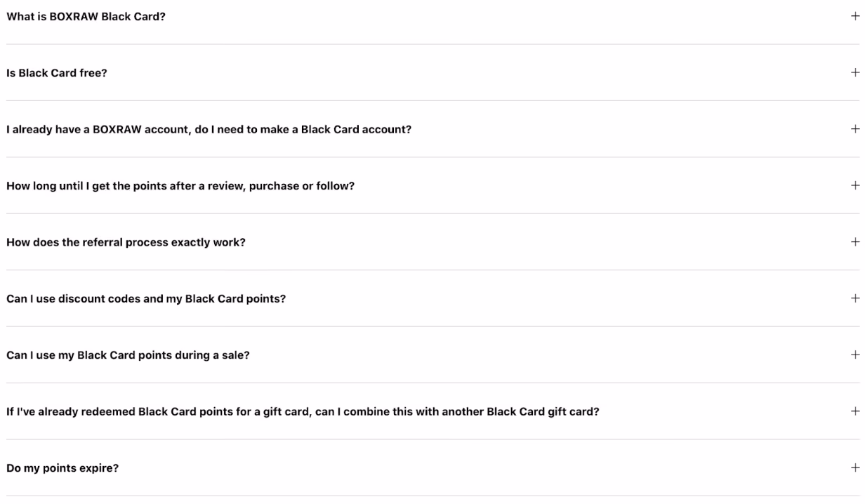Click plus icon beside "What is BOXRAW Black Card?"
Screen dimensions: 865x504
click(854, 16)
